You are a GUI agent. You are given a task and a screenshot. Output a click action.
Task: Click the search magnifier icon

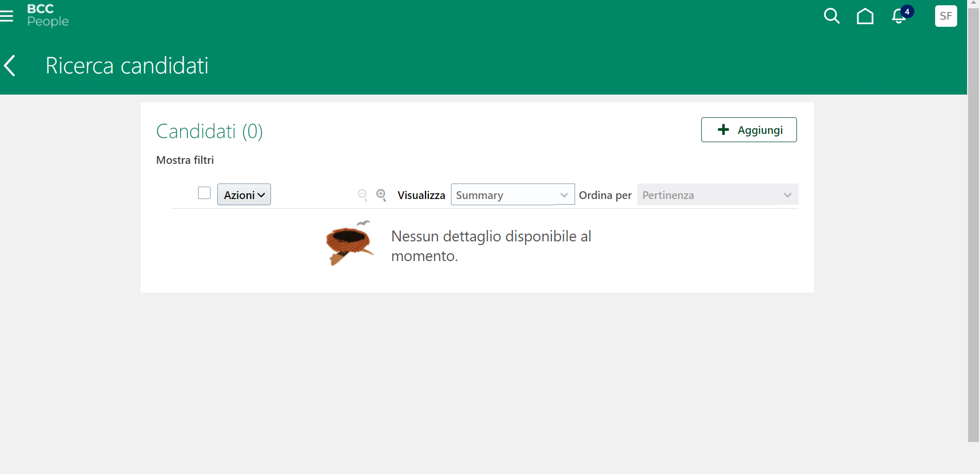point(832,16)
